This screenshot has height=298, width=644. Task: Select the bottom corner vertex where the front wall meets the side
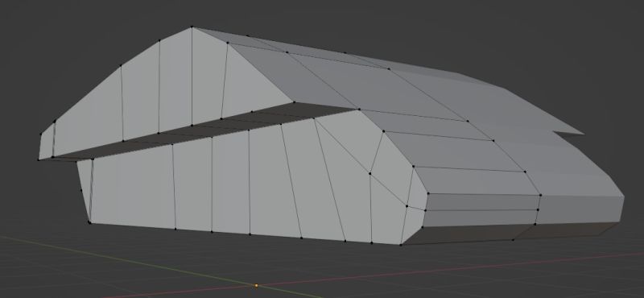[401, 245]
